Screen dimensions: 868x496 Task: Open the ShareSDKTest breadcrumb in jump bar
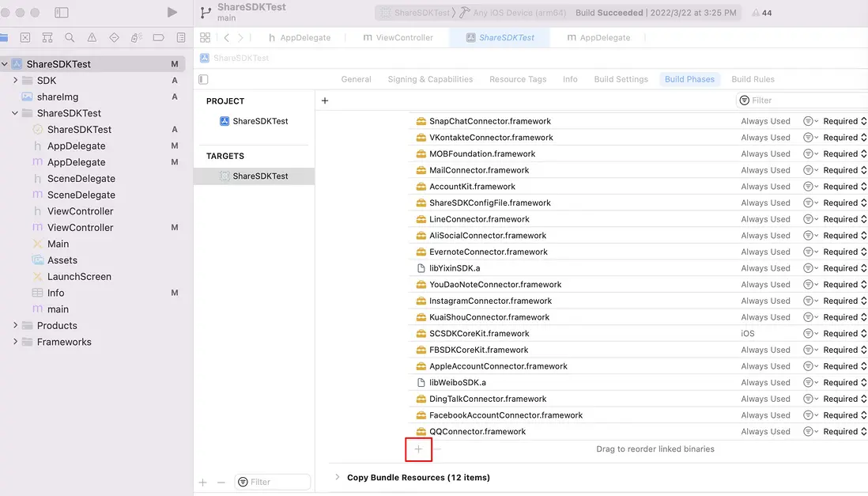point(235,59)
